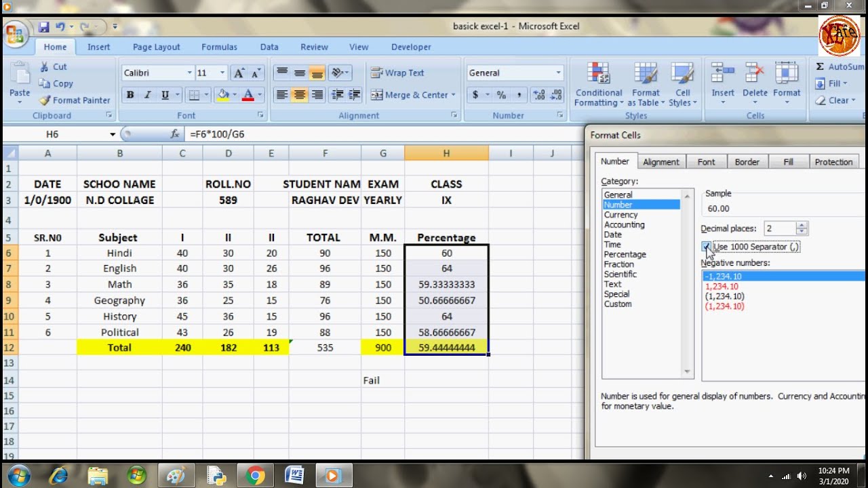The image size is (868, 488).
Task: Open Clear options in the Editing group
Action: [835, 100]
